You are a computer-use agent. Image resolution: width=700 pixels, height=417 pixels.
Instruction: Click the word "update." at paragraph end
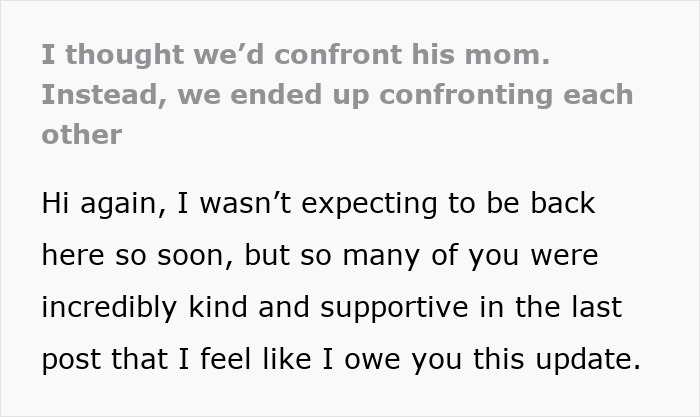(588, 360)
